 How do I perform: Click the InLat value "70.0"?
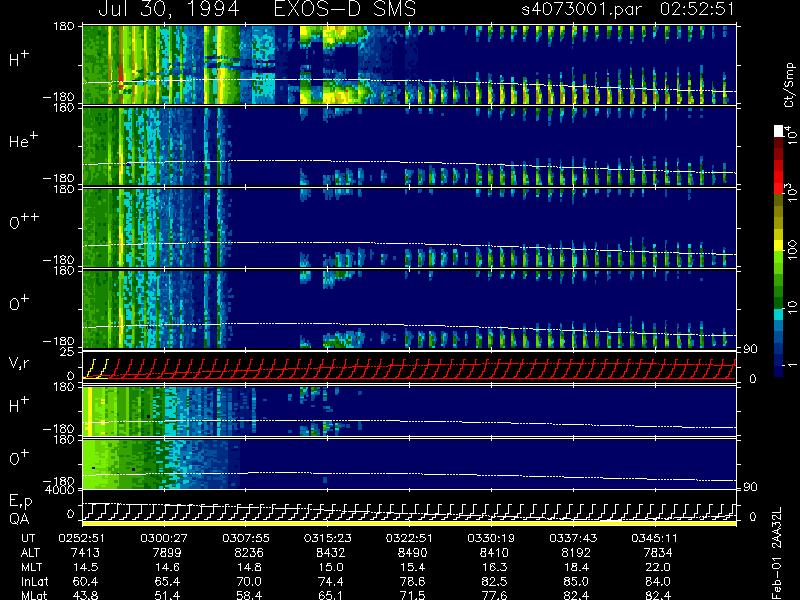pos(249,581)
